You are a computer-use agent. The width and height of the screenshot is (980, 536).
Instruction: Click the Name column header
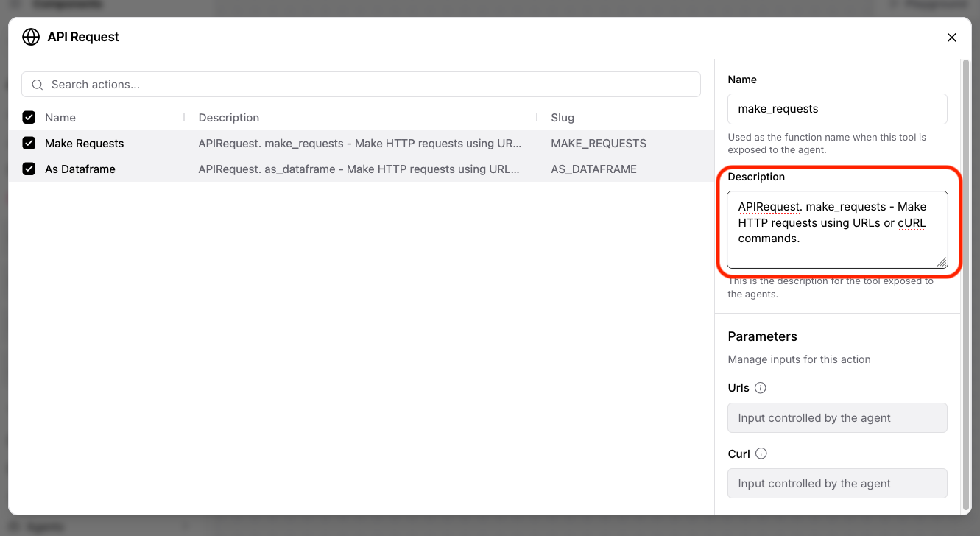pos(60,118)
